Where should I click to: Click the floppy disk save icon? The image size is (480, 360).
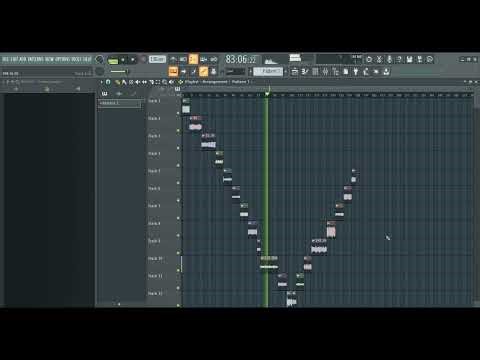409,60
